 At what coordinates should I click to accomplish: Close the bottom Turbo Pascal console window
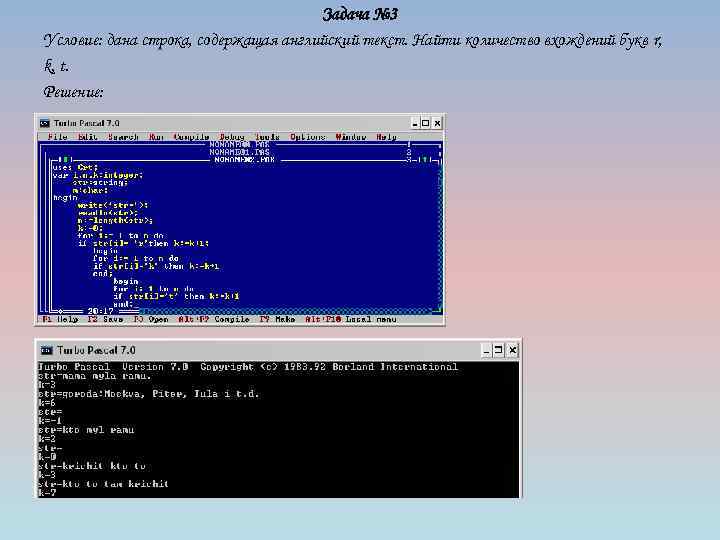tap(512, 350)
